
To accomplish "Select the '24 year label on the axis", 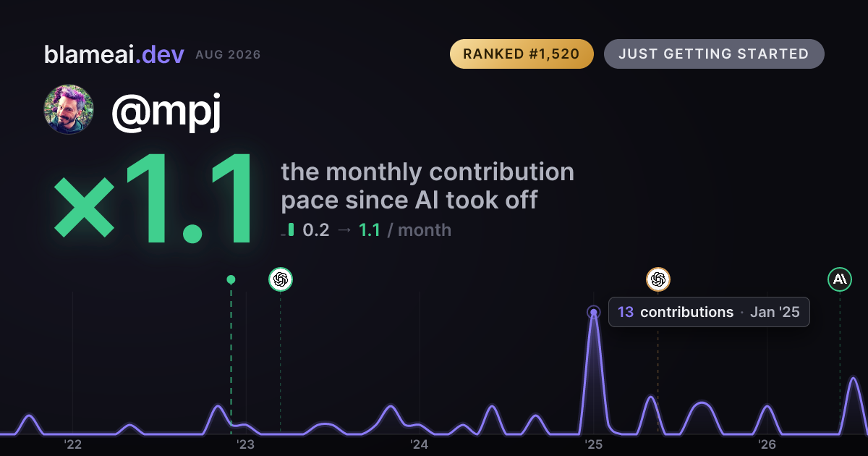I will tap(420, 444).
